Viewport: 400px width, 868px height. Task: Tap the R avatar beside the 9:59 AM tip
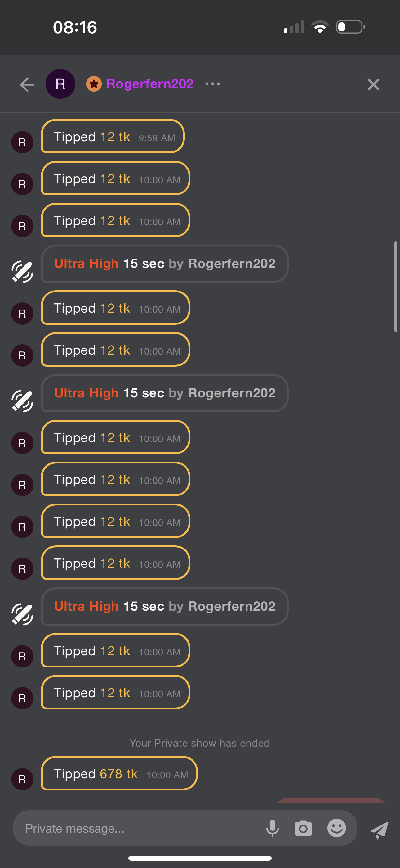(22, 142)
